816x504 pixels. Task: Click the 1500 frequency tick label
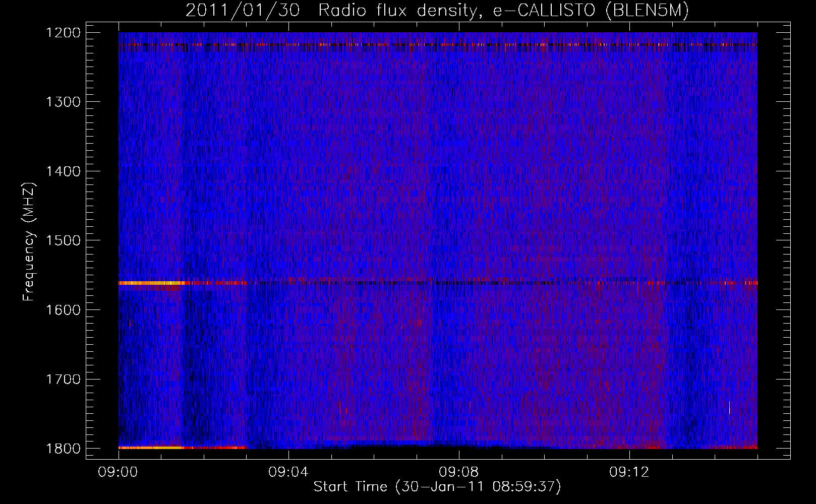tap(63, 240)
